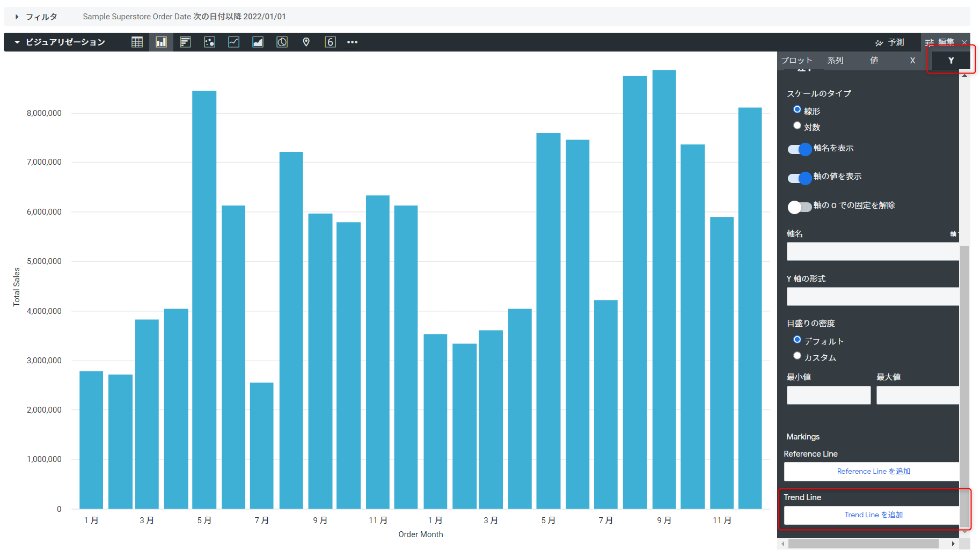Switch to area chart icon

coord(258,42)
